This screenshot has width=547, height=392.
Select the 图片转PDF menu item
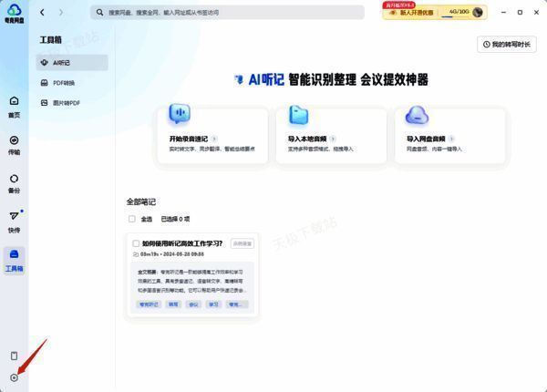point(72,103)
